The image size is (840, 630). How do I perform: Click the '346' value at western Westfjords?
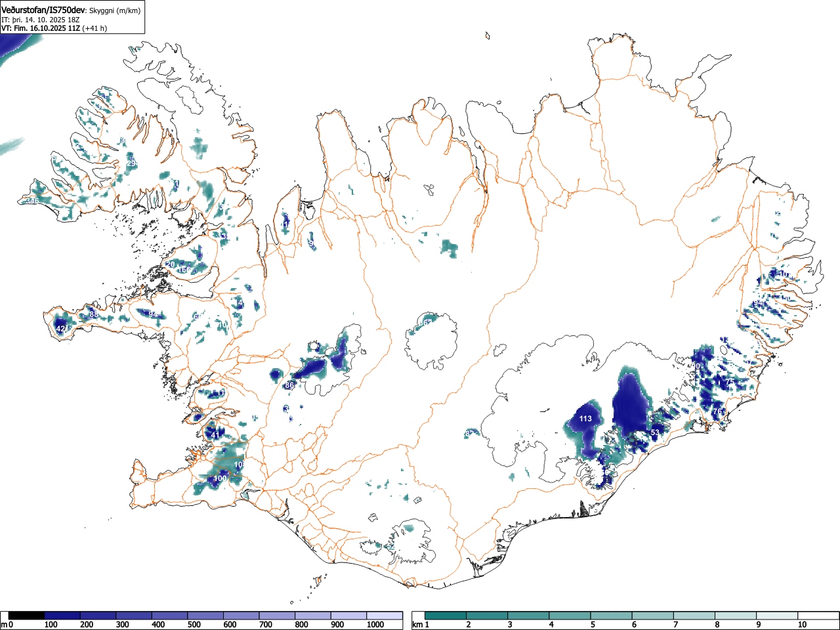[x=31, y=201]
